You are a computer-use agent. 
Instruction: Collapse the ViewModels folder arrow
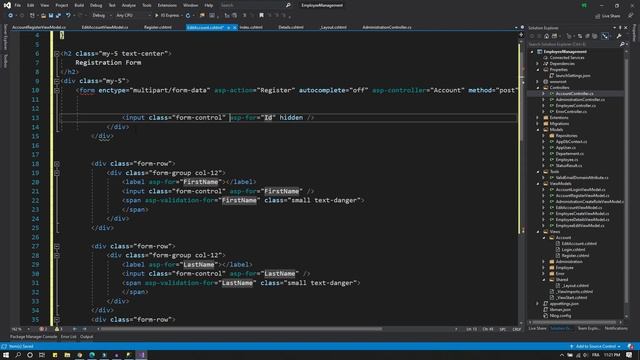click(x=538, y=184)
